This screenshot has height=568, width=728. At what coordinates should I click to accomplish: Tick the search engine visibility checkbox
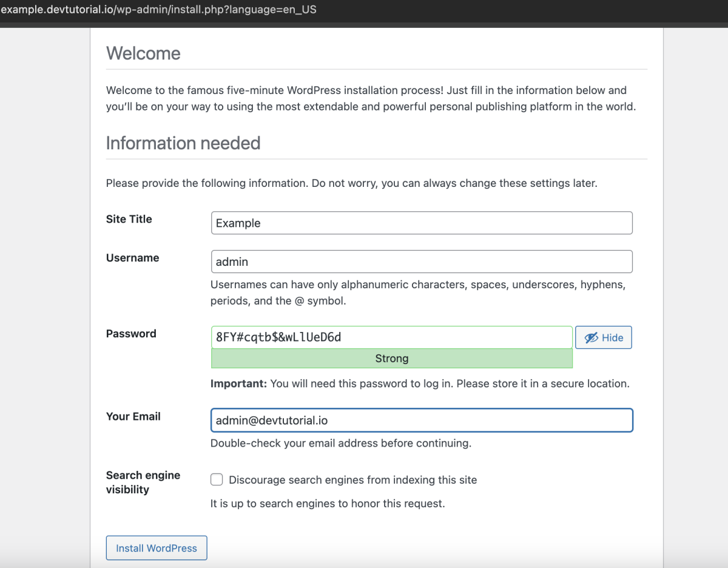pos(217,480)
